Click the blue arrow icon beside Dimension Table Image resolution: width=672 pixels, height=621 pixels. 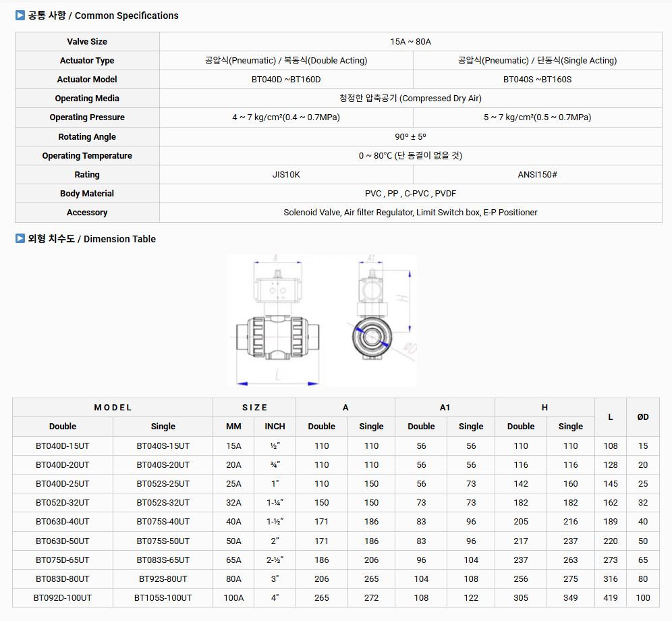(20, 238)
